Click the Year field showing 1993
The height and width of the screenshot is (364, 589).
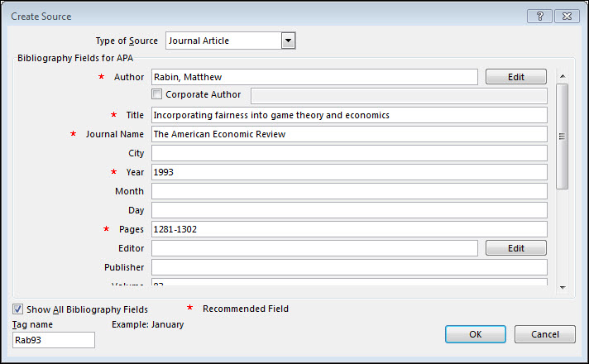[349, 172]
